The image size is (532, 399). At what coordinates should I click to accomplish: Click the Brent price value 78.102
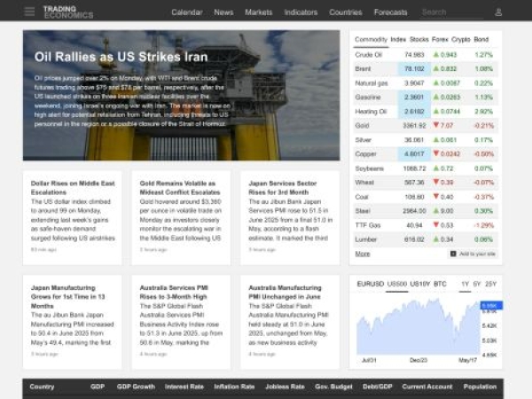coord(414,69)
